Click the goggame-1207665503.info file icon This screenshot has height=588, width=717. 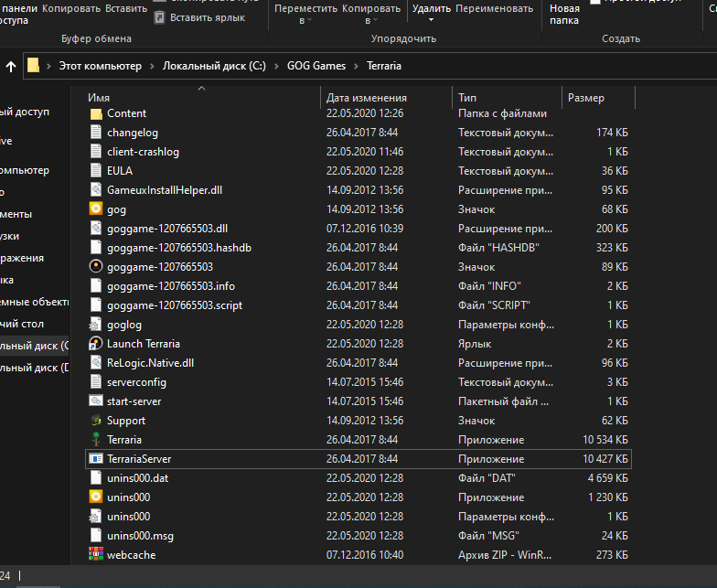[x=96, y=286]
